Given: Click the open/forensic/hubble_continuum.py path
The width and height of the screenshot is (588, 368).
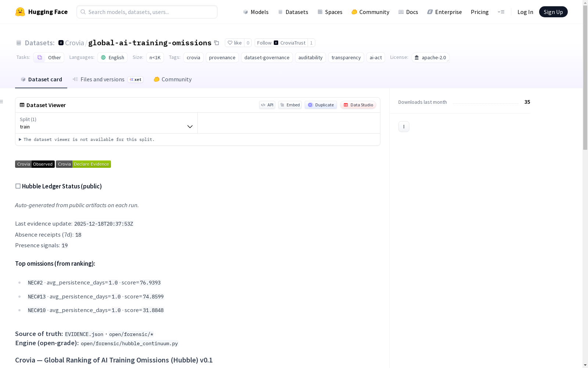Looking at the screenshot, I should [x=129, y=343].
